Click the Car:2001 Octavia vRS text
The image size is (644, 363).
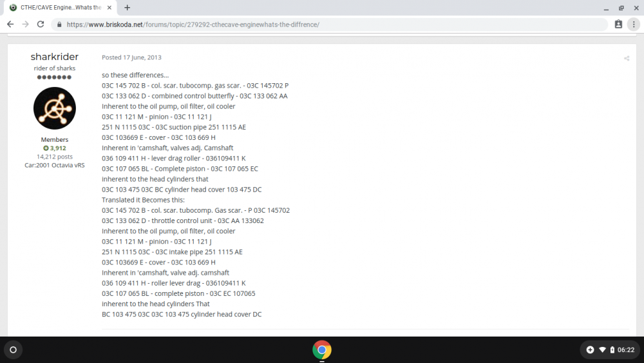click(x=55, y=165)
